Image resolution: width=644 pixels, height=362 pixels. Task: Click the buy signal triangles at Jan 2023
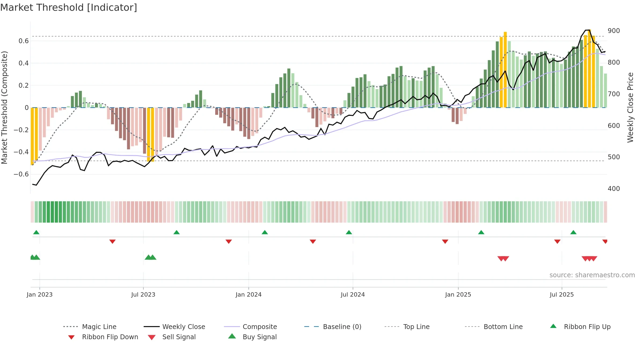pos(35,257)
